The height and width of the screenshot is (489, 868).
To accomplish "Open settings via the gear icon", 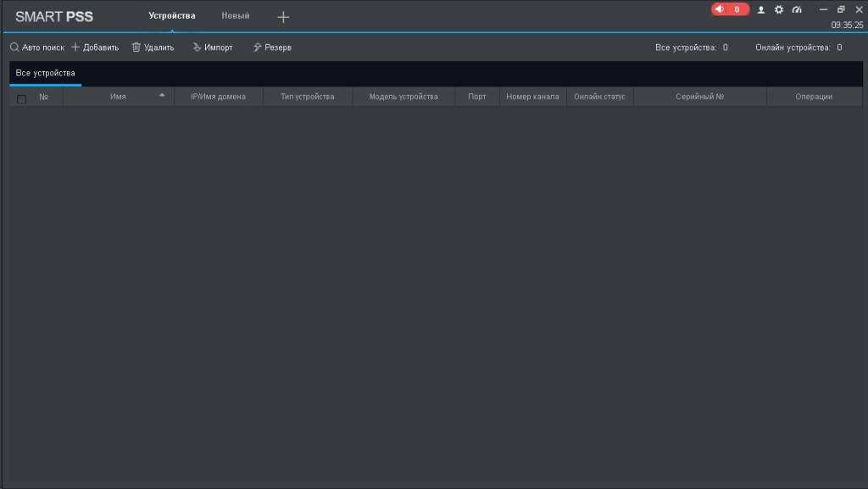I will coord(779,10).
